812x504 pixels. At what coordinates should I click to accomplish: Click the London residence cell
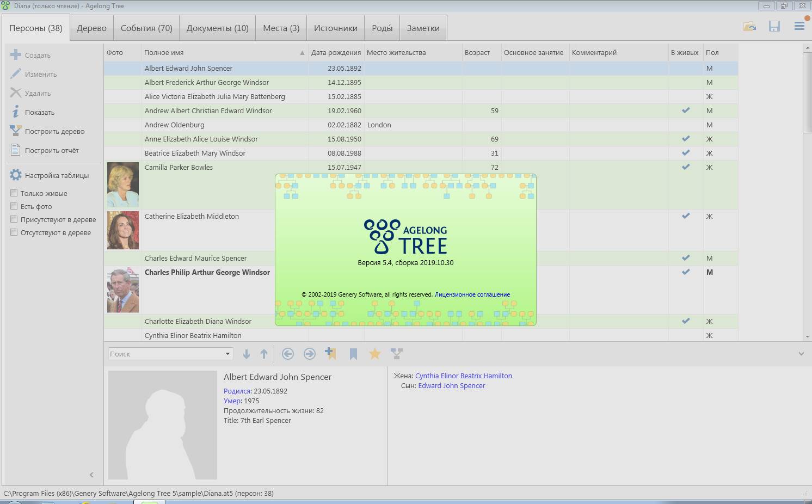(413, 125)
